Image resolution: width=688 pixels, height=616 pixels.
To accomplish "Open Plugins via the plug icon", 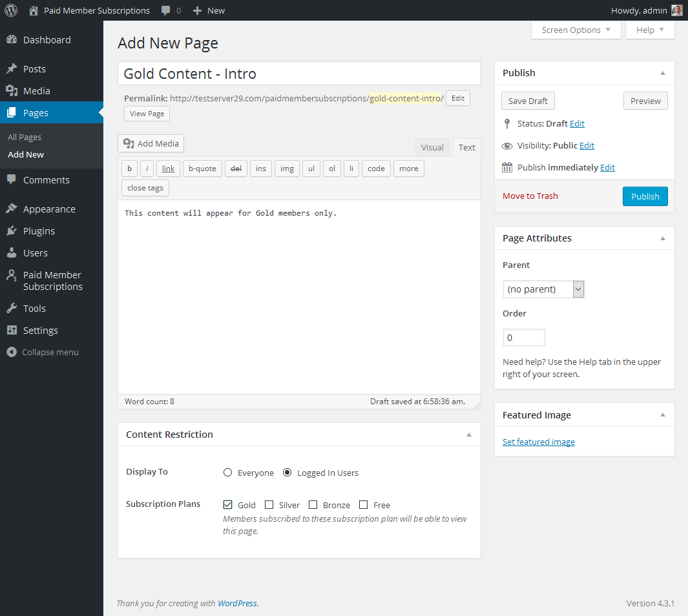I will pyautogui.click(x=12, y=231).
